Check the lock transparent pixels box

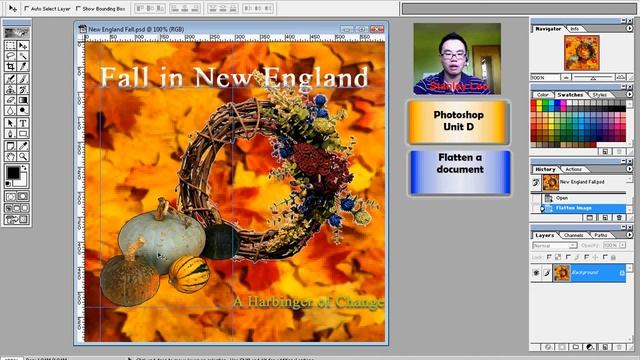pos(549,257)
